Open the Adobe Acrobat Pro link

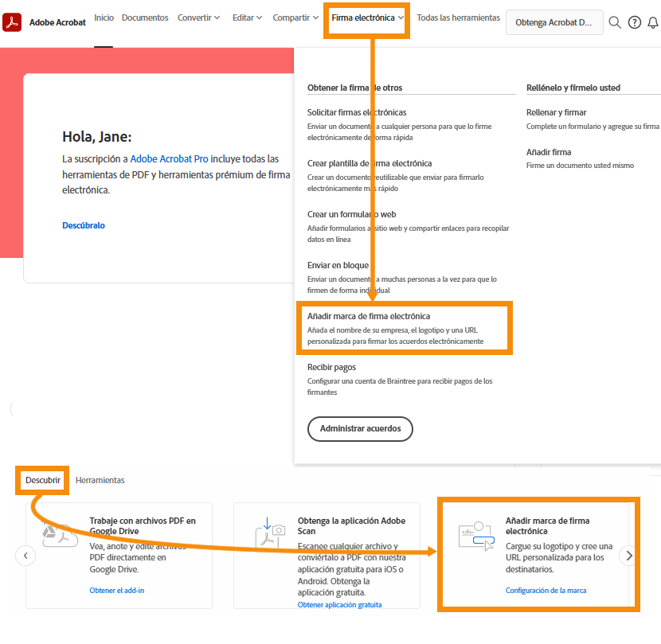(x=169, y=159)
